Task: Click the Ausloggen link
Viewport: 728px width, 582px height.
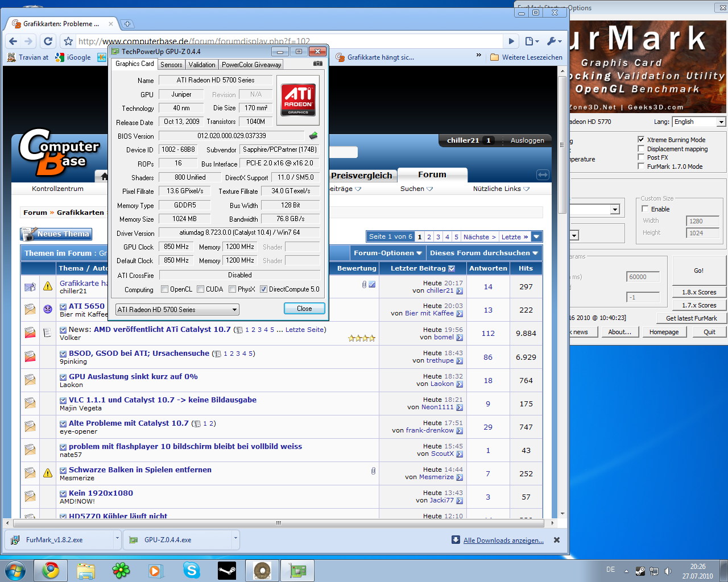Action: (527, 140)
